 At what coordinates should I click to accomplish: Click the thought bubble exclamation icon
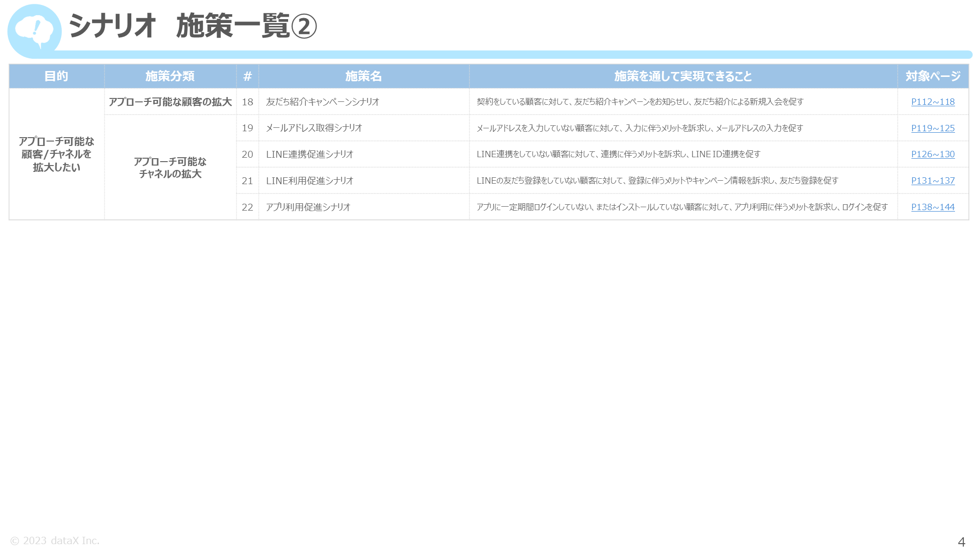click(x=34, y=30)
